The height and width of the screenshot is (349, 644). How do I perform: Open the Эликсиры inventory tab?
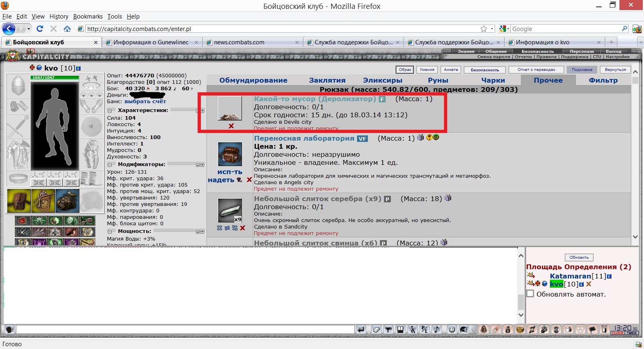click(382, 80)
